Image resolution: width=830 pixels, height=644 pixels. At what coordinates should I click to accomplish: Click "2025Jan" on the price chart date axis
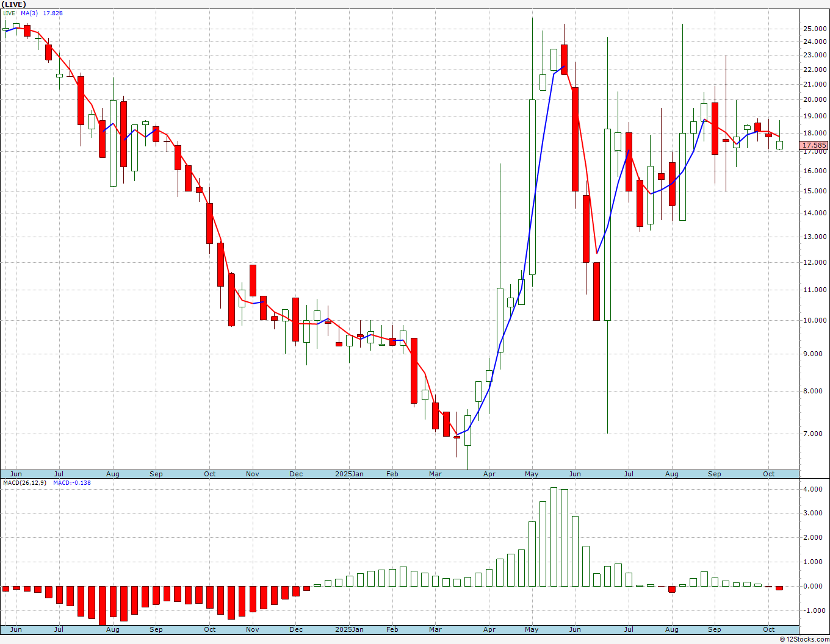350,474
